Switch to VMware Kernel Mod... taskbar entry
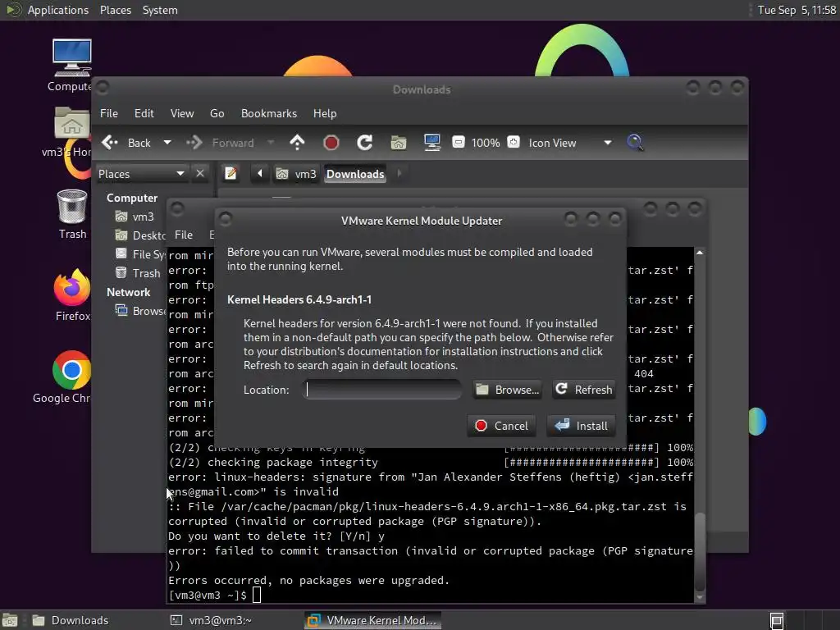Viewport: 840px width, 630px height. coord(373,620)
